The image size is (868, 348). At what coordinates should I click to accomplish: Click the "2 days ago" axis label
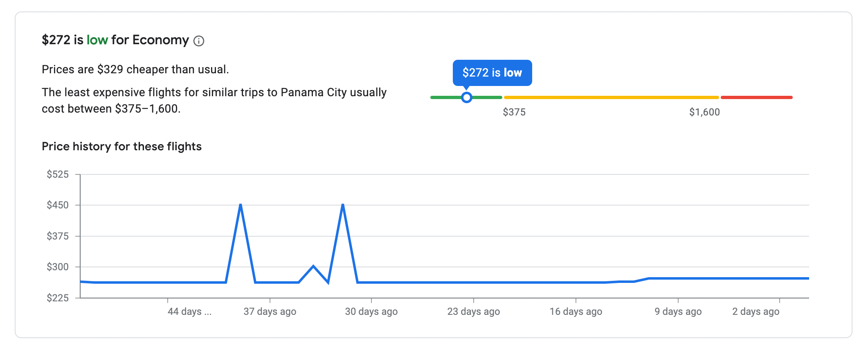click(x=756, y=312)
